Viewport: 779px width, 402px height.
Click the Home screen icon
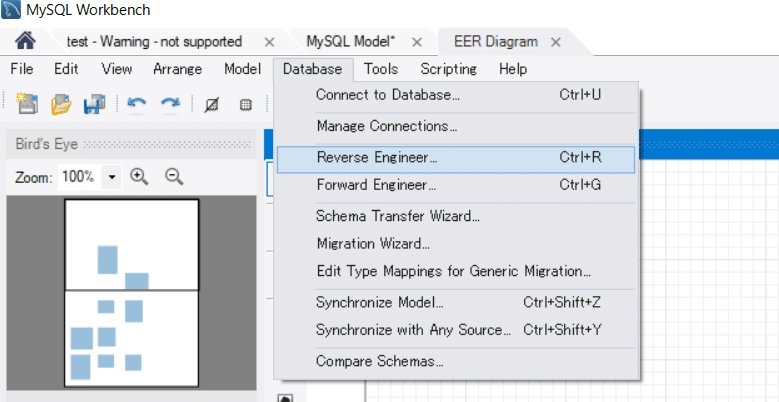pos(27,42)
